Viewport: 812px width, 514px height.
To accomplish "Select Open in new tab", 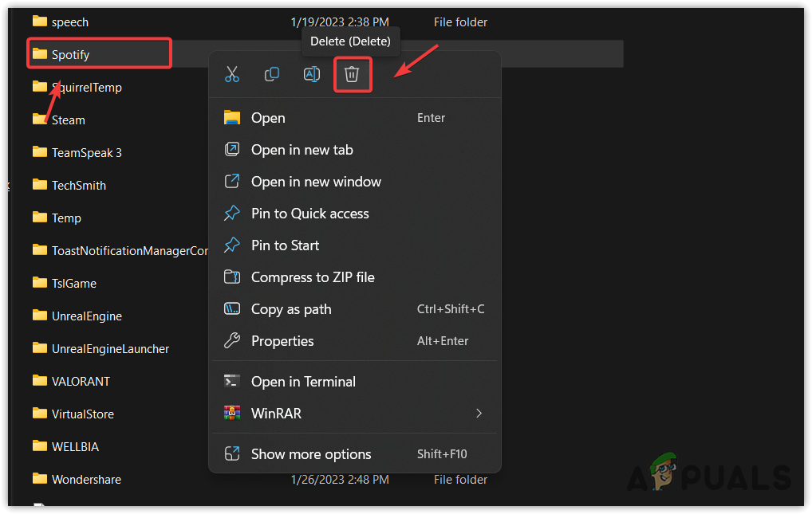I will (302, 150).
